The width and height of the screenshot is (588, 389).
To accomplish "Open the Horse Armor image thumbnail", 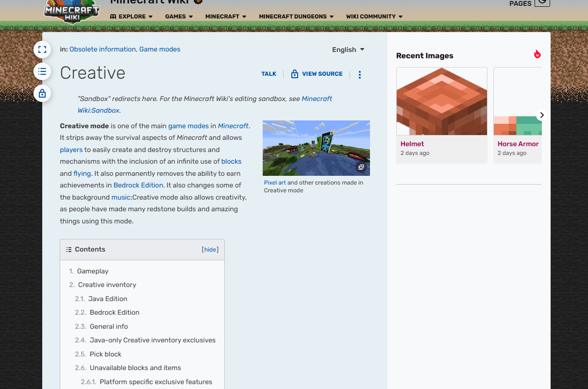I will (x=518, y=101).
